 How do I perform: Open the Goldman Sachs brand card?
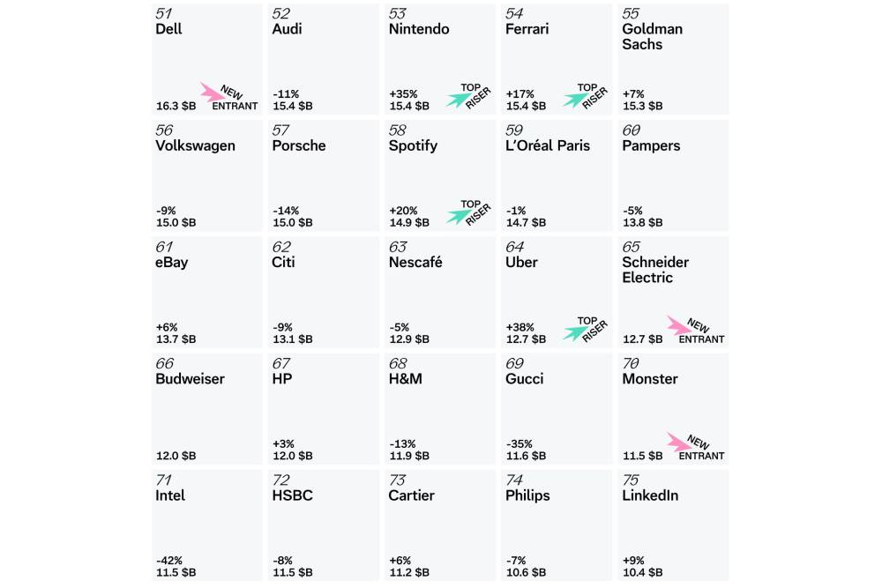[x=673, y=59]
